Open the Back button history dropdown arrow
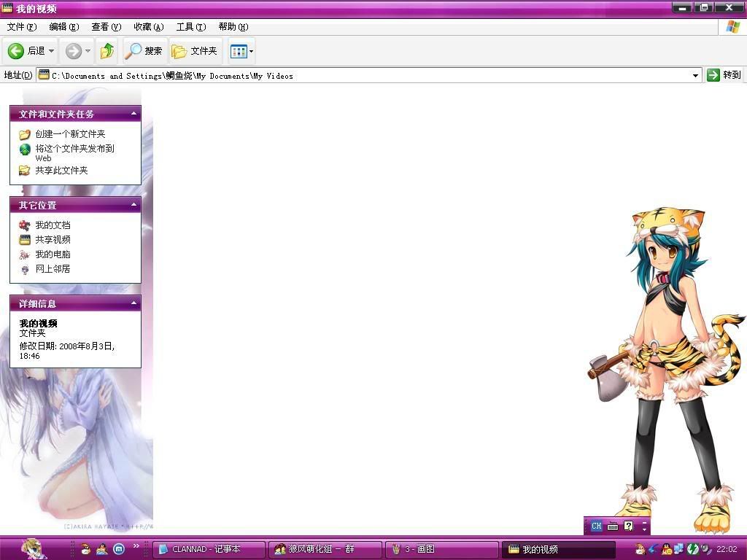 click(x=52, y=51)
